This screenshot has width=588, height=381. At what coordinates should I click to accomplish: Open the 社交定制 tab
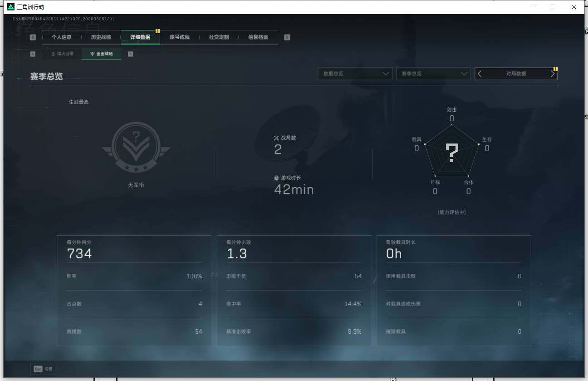click(x=219, y=37)
